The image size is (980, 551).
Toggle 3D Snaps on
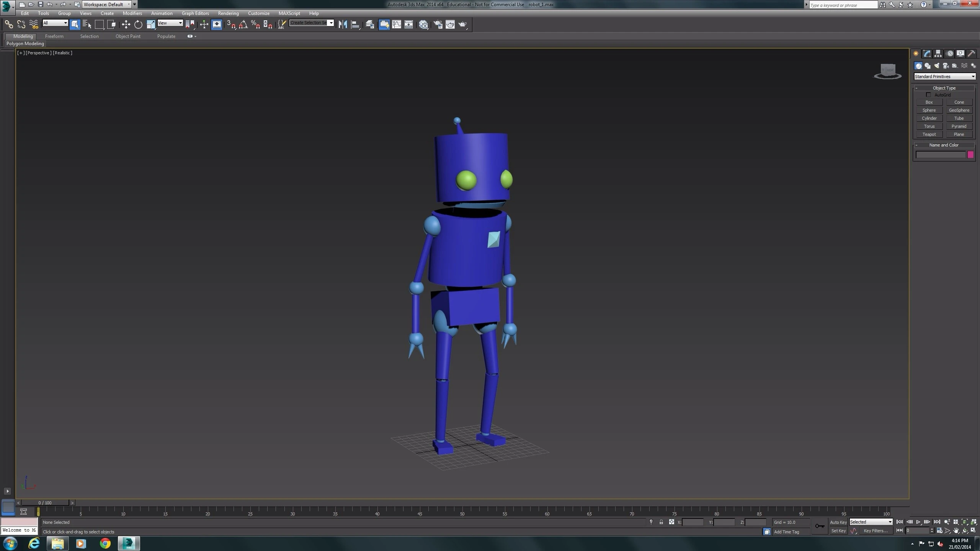point(231,24)
